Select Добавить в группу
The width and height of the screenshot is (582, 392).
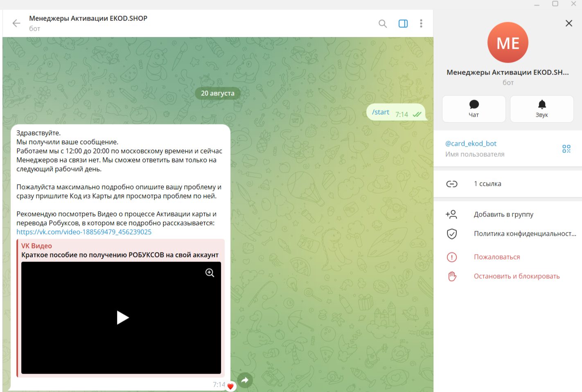tap(508, 214)
